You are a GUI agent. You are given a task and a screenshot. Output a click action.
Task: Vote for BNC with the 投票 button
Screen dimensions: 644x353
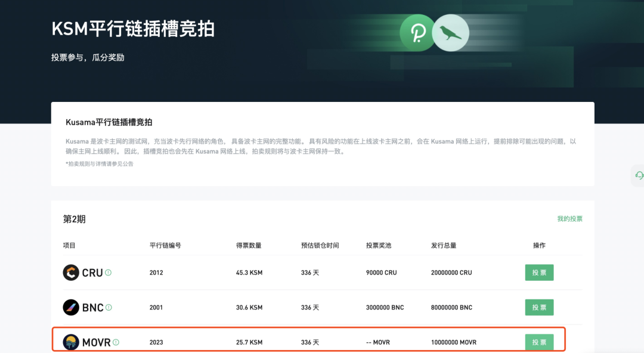(x=539, y=308)
